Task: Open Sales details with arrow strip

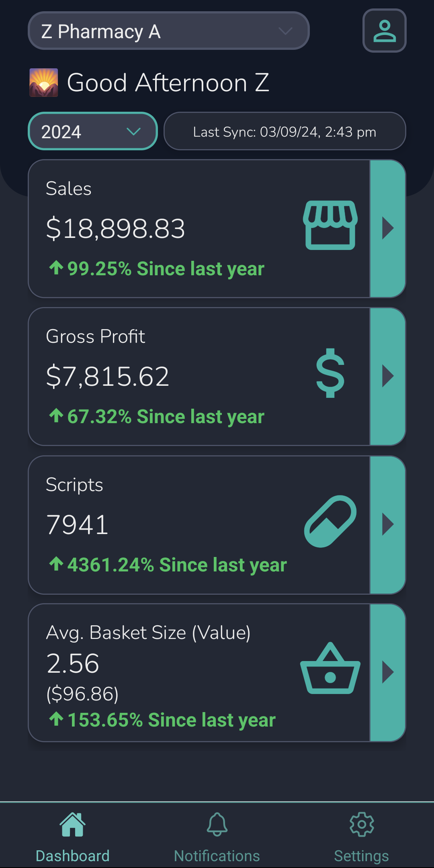Action: pyautogui.click(x=387, y=229)
